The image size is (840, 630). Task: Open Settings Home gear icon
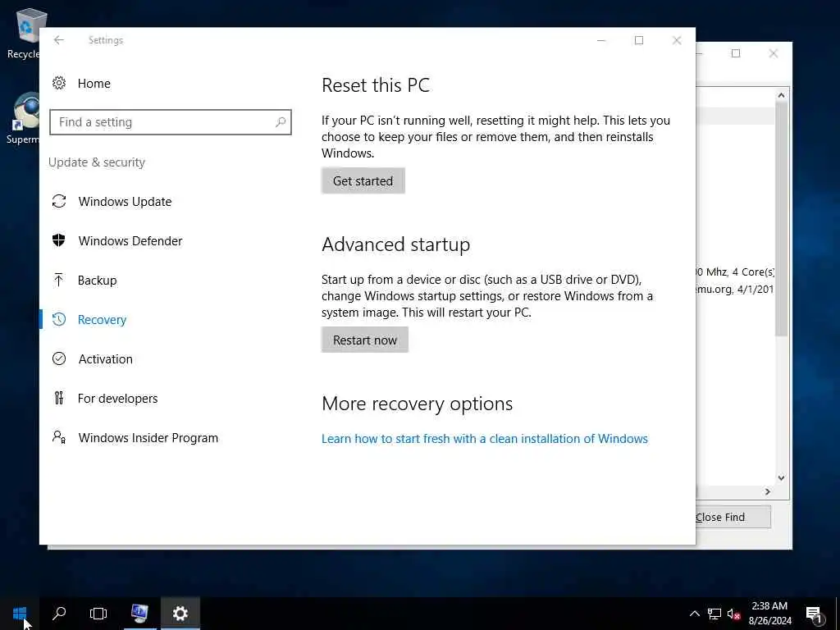click(x=59, y=83)
